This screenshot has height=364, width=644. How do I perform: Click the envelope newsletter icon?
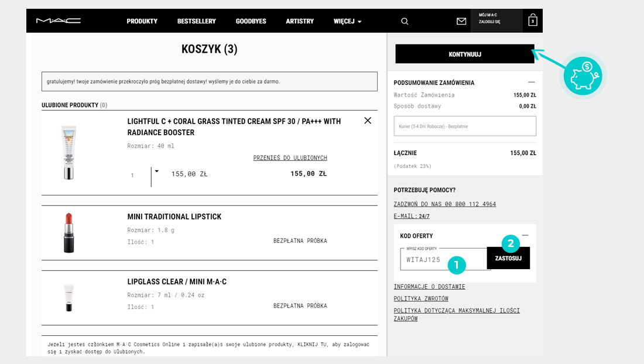tap(461, 21)
